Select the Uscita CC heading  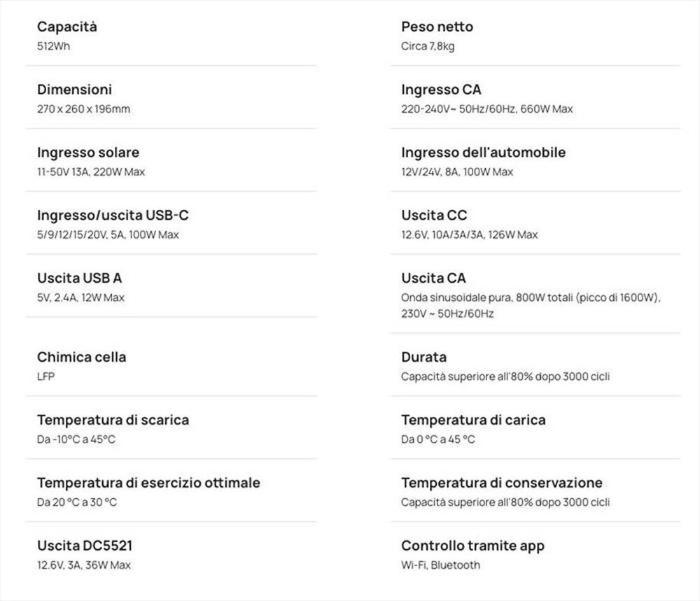tap(434, 215)
